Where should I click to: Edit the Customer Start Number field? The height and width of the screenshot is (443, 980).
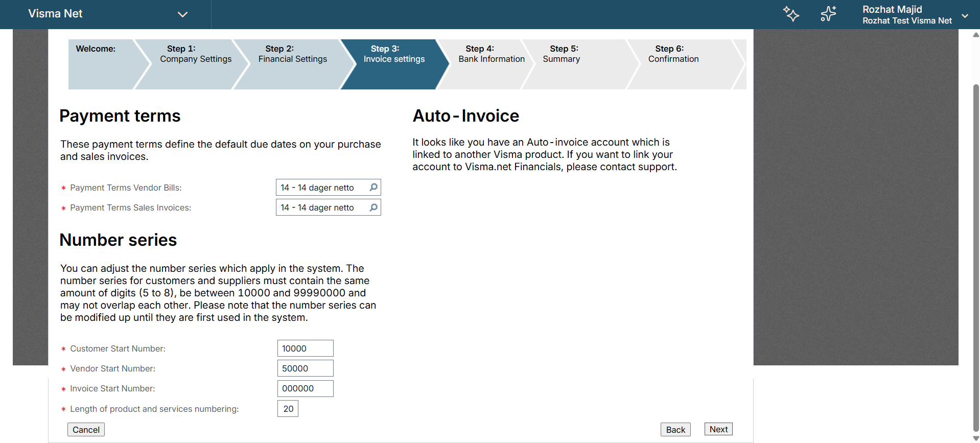click(306, 348)
